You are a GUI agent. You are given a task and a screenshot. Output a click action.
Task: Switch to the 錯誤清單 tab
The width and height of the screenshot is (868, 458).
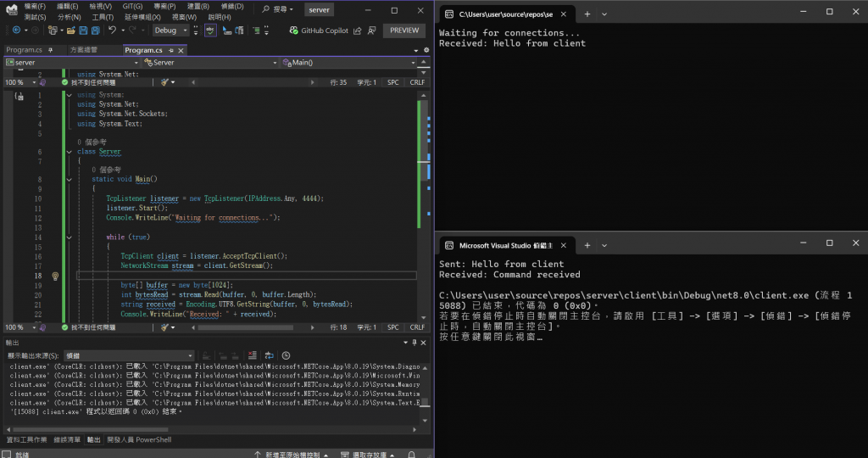tap(67, 439)
